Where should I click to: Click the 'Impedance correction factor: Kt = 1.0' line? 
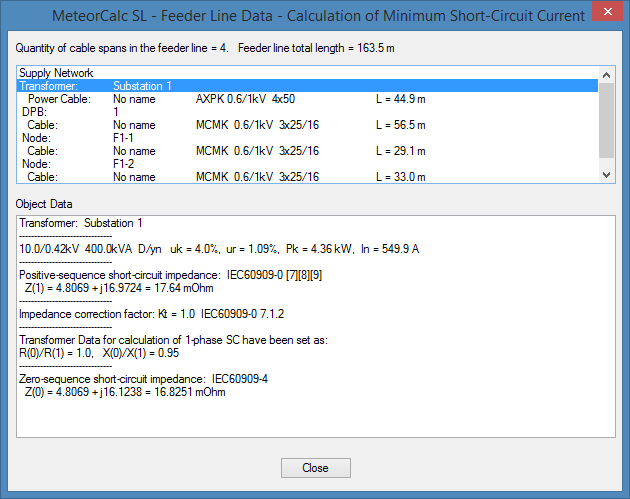(151, 314)
